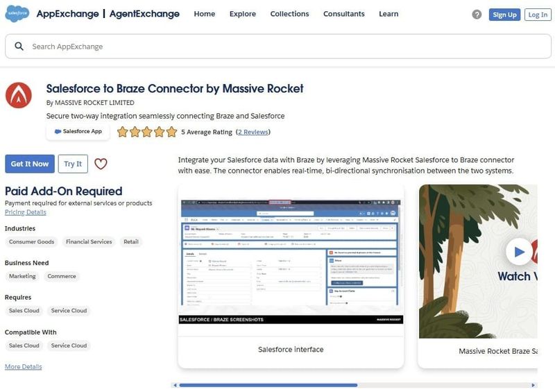This screenshot has height=392, width=555.
Task: Click the Salesforce cloud logo
Action: coord(17,14)
